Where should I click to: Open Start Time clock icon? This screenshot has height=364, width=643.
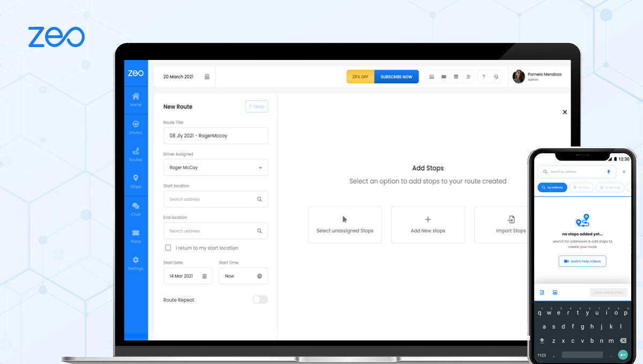(x=259, y=276)
